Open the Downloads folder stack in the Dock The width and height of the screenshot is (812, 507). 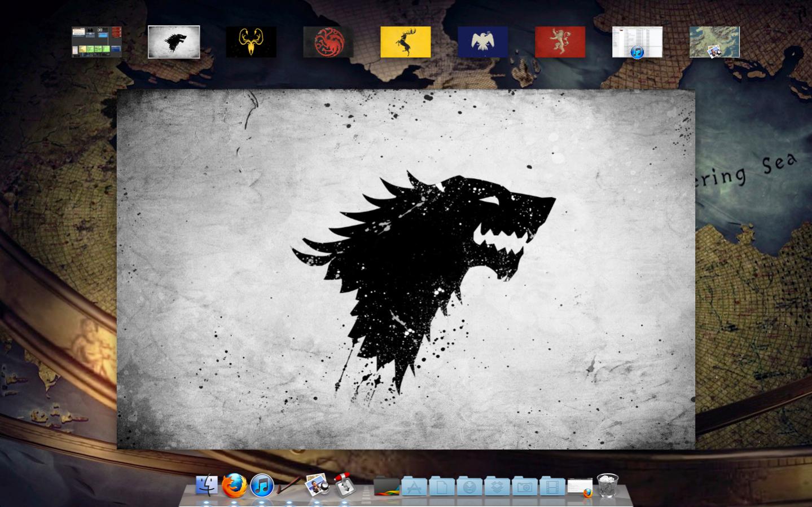pos(469,486)
